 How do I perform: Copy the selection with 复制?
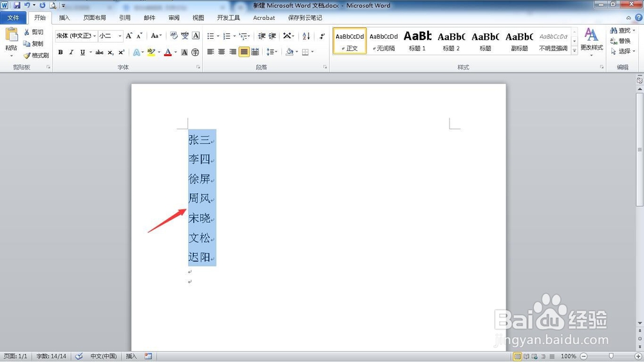click(x=33, y=44)
